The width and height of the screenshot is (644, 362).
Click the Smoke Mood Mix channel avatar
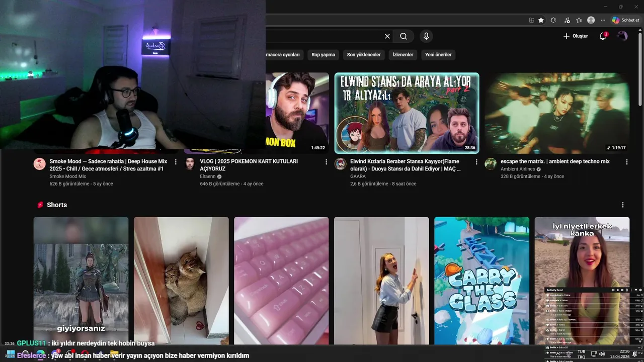[40, 164]
